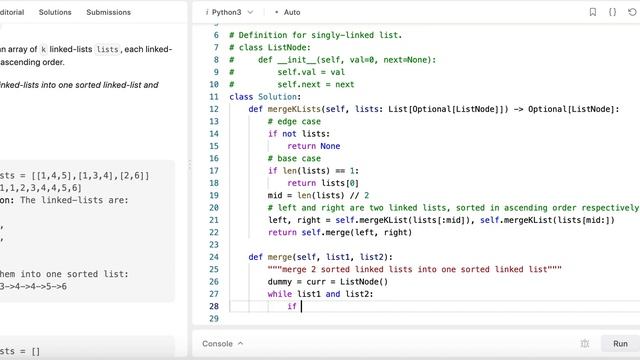640x360 pixels.
Task: Click line number 12 in the gutter
Action: [x=214, y=109]
